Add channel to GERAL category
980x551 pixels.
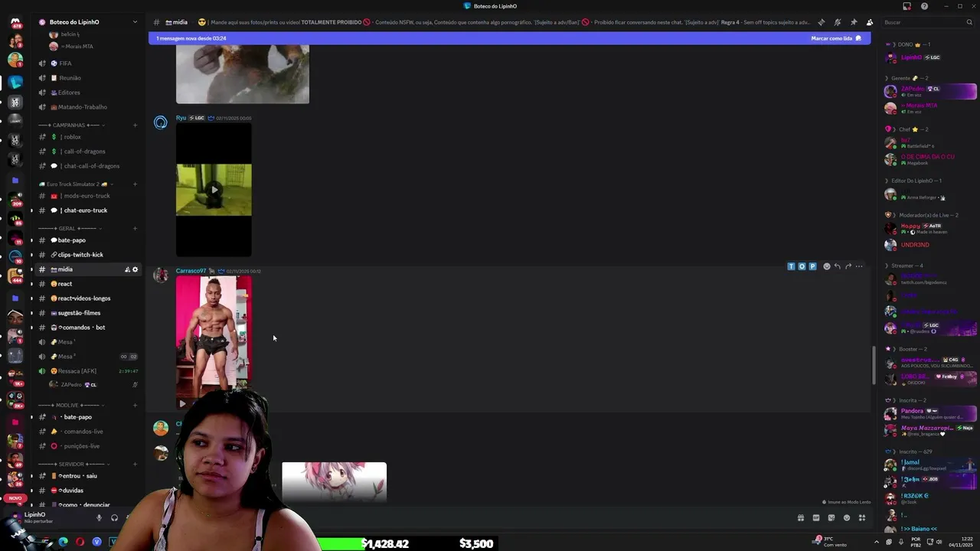(x=135, y=228)
